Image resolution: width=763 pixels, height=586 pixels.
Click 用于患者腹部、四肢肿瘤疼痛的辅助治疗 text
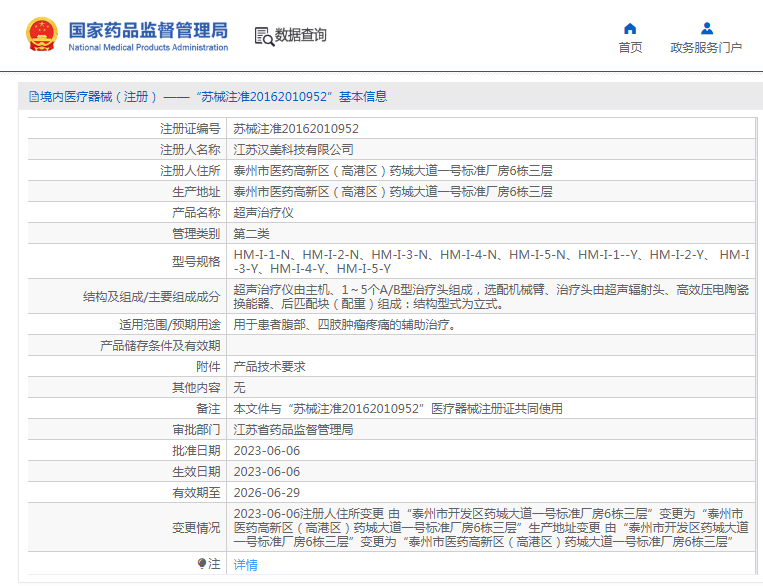345,324
